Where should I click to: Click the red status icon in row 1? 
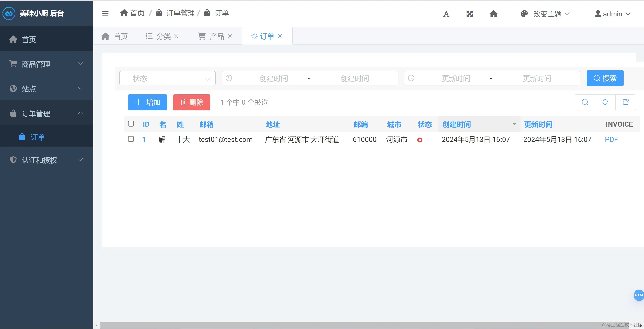pos(420,140)
